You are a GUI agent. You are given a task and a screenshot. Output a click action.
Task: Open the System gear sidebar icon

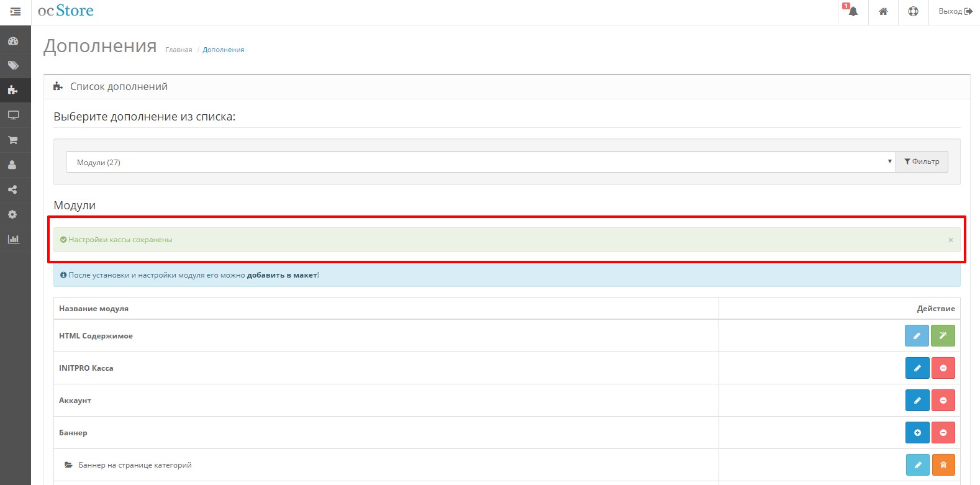click(x=13, y=214)
